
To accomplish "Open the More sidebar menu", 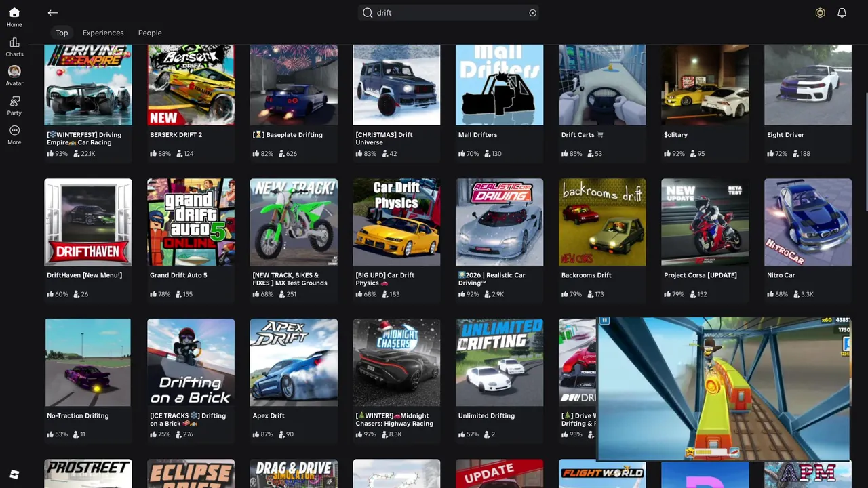I will coord(14,135).
